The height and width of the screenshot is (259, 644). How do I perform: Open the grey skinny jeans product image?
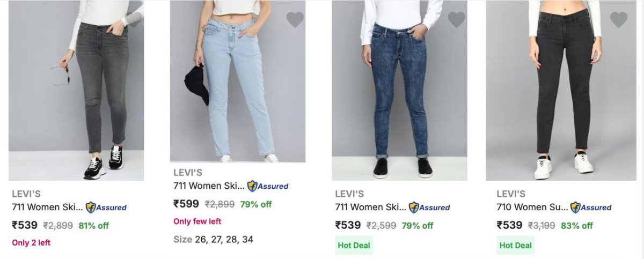point(76,90)
